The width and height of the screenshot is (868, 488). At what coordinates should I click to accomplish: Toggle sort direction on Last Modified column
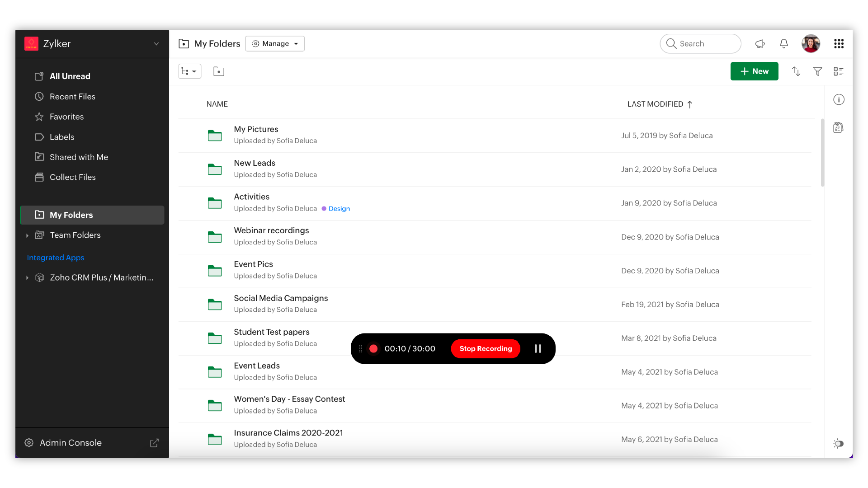point(690,104)
